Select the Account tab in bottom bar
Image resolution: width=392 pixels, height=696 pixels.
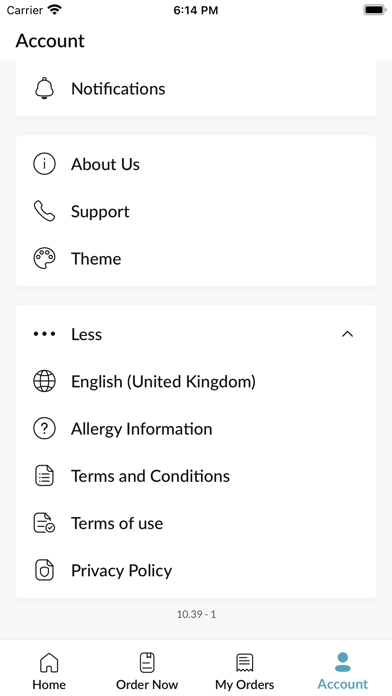(x=343, y=671)
